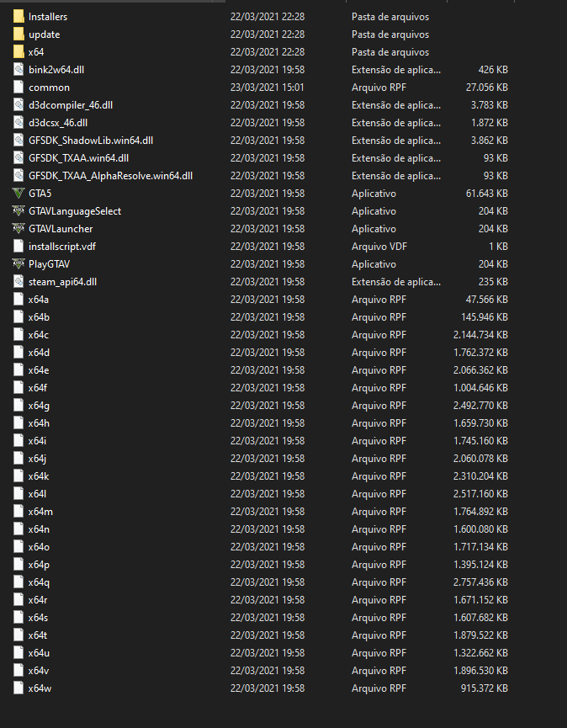Click the x64e file icon
Viewport: 567px width, 728px height.
[x=19, y=370]
